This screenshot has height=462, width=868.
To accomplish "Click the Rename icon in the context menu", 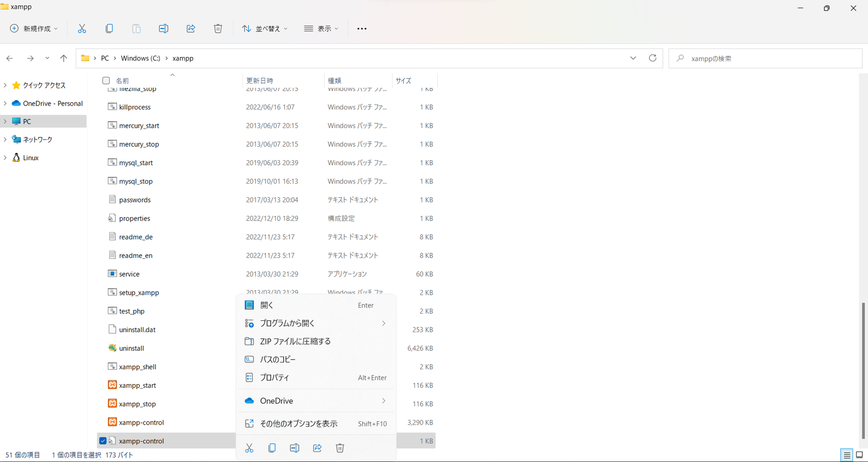I will click(x=295, y=448).
